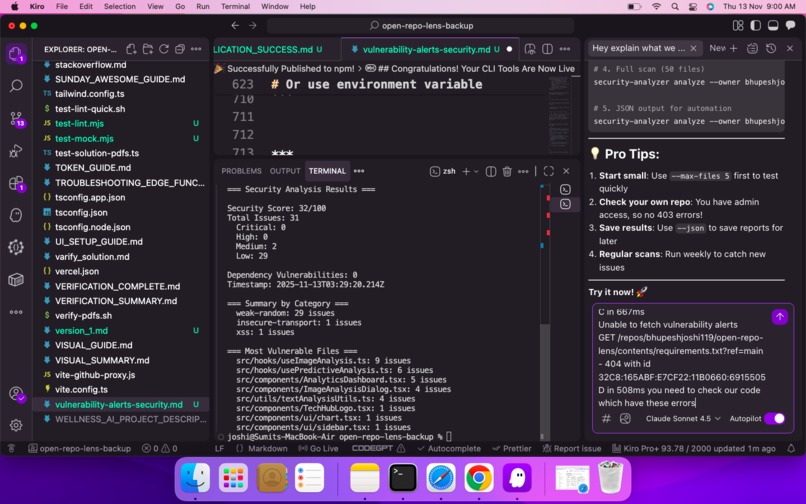Open the Manage settings gear

click(16, 425)
